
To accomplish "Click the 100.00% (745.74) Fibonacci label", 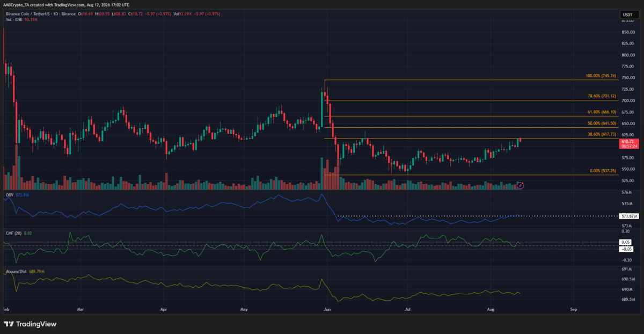I will coord(602,76).
